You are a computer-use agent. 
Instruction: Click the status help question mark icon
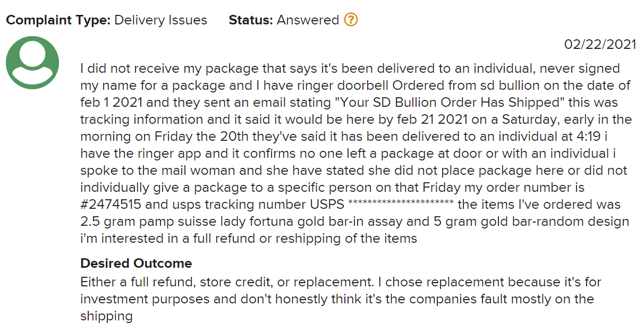(351, 20)
